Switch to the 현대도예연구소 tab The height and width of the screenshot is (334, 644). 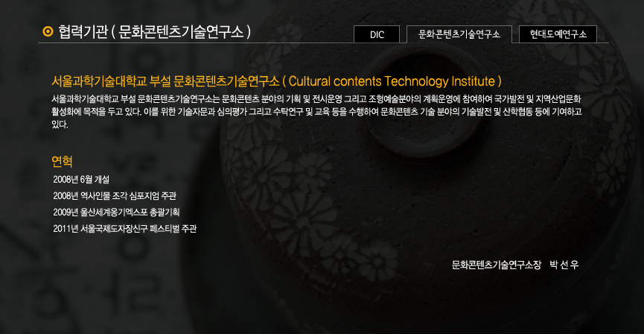tap(558, 34)
